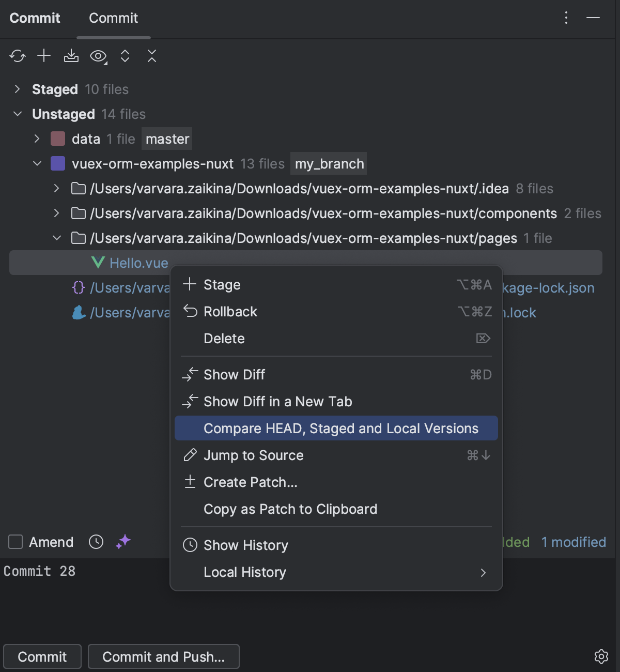Image resolution: width=620 pixels, height=672 pixels.
Task: Open the commit options gear icon
Action: click(602, 655)
